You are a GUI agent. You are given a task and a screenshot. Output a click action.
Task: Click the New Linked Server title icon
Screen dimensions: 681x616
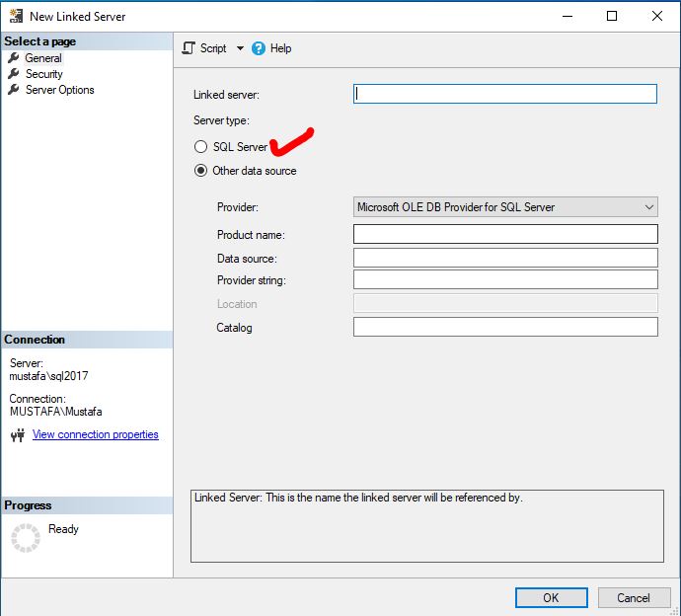[16, 16]
